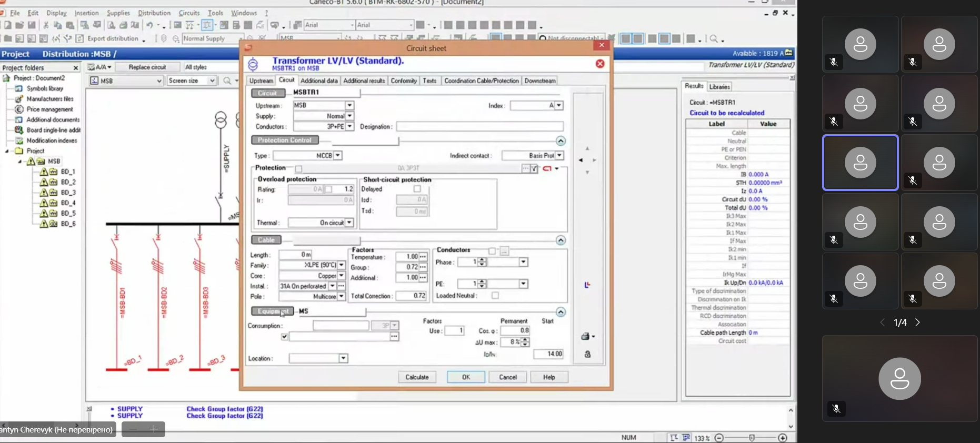
Task: Collapse the Cable section chevron
Action: (561, 240)
